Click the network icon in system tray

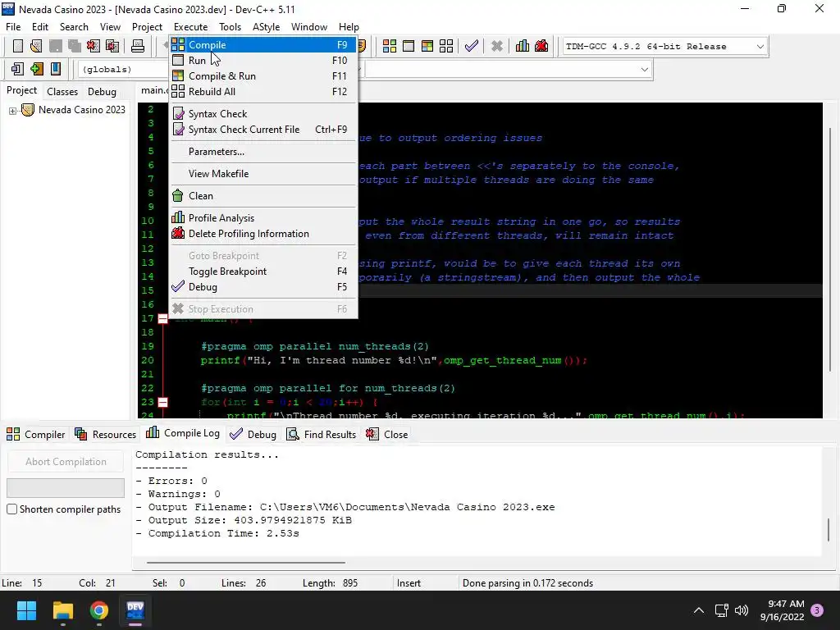[722, 610]
